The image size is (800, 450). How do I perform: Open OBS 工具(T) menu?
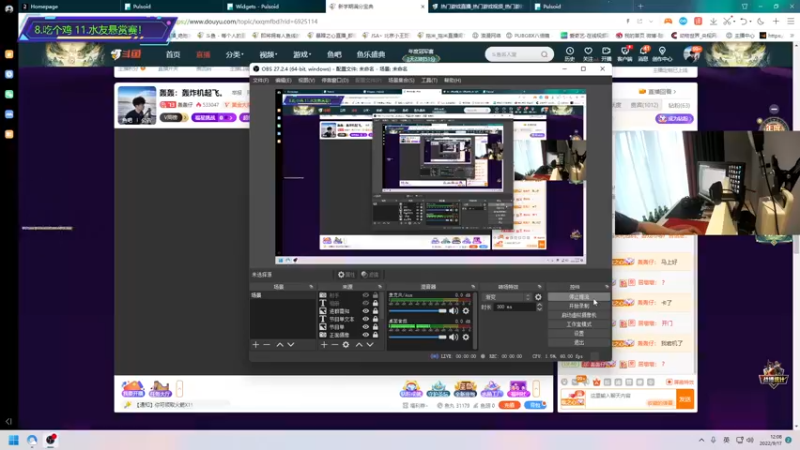pos(429,80)
